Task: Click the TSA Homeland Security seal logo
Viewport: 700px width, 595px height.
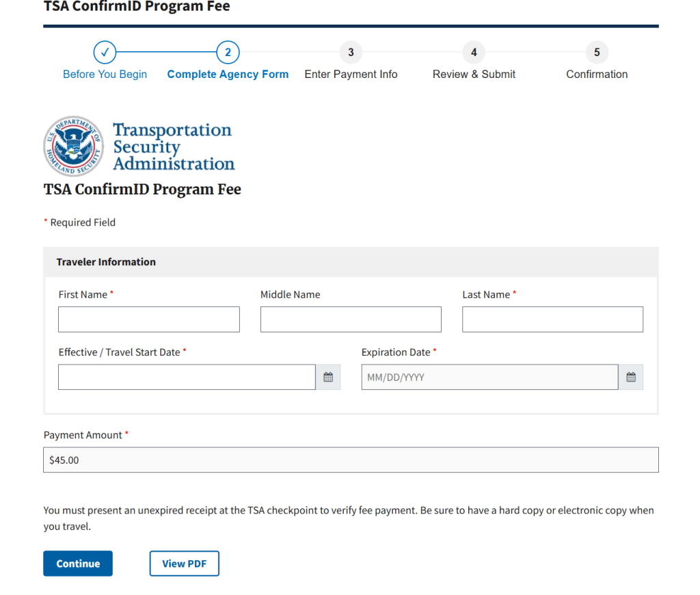Action: pos(73,146)
